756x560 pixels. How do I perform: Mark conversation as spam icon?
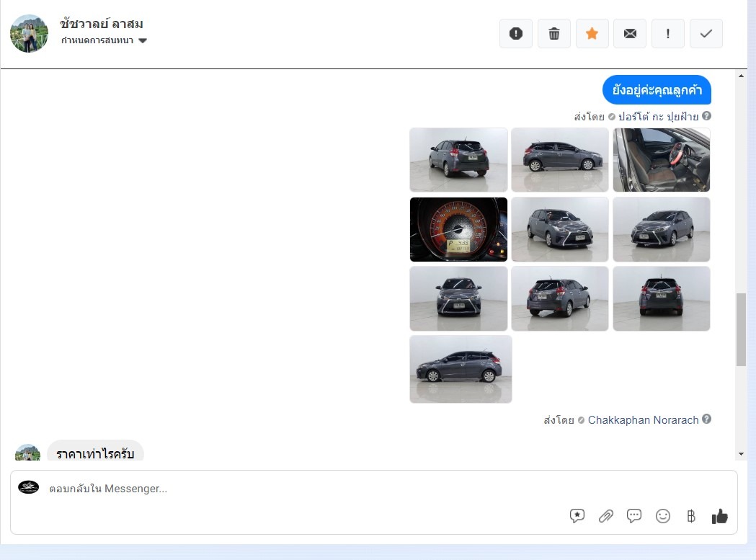(x=516, y=34)
